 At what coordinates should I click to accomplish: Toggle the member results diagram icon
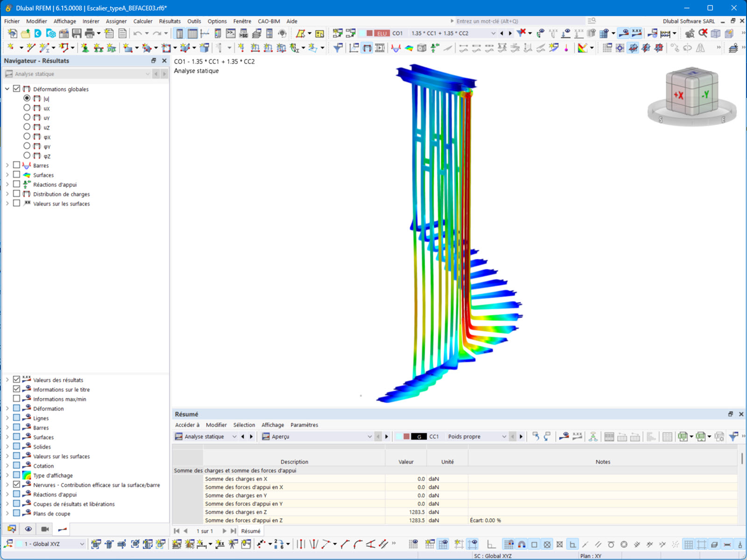pos(396,48)
